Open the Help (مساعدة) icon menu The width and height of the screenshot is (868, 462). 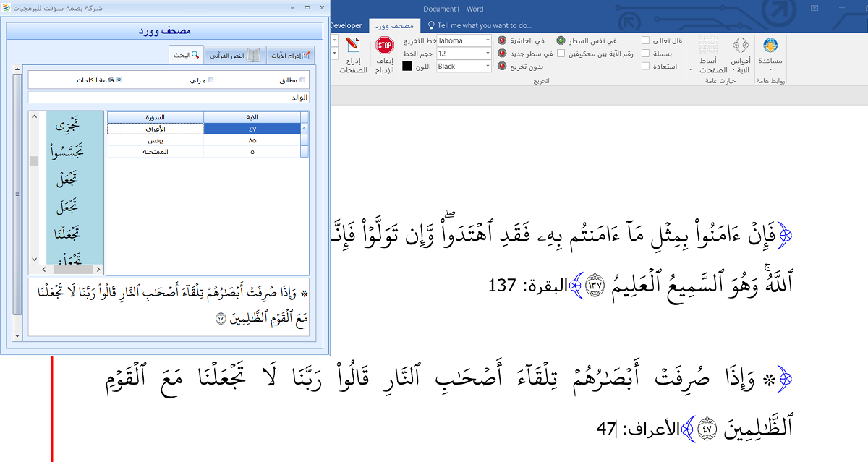click(x=770, y=46)
